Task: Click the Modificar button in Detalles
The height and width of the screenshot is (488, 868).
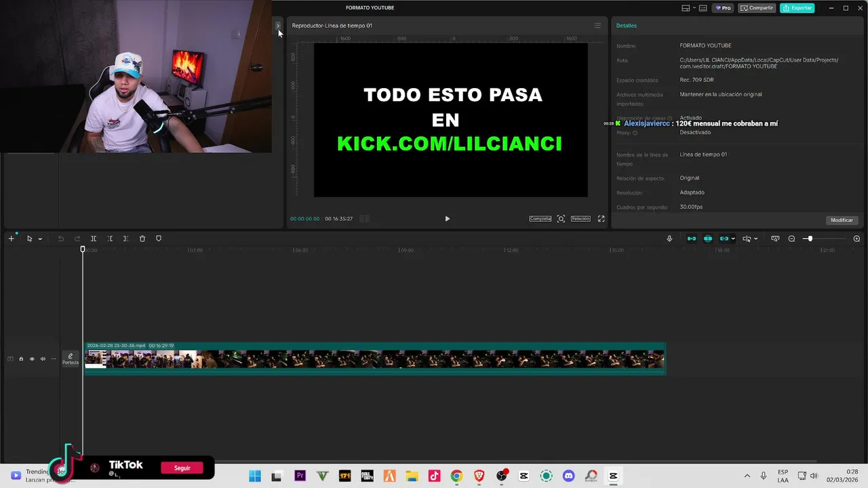Action: coord(842,220)
